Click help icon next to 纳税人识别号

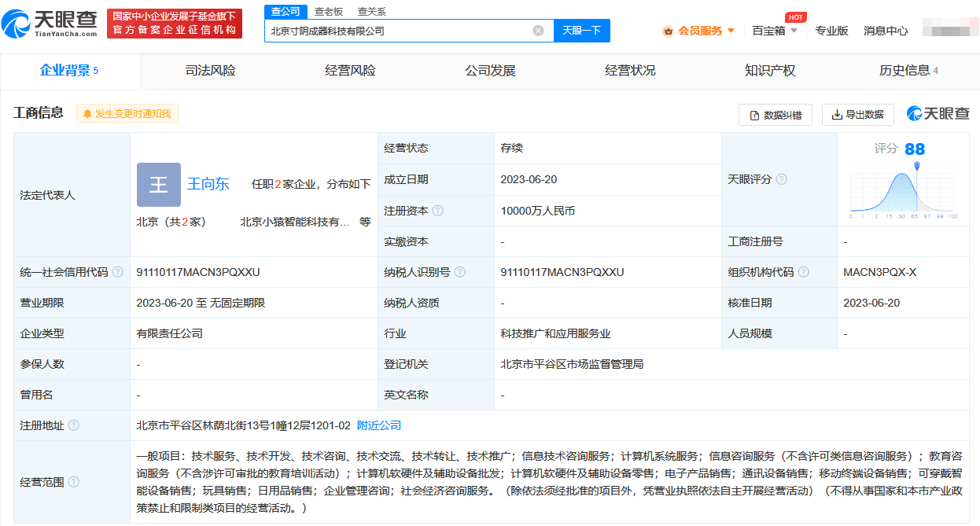click(460, 272)
